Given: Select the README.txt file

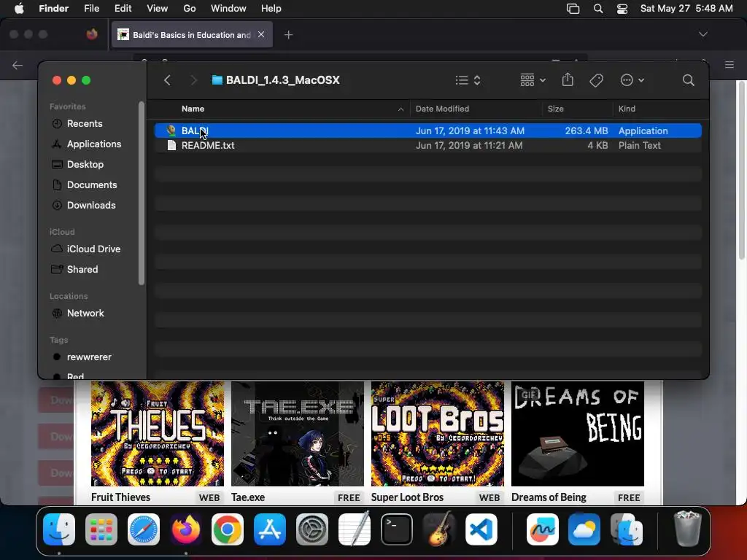Looking at the screenshot, I should 427,145.
